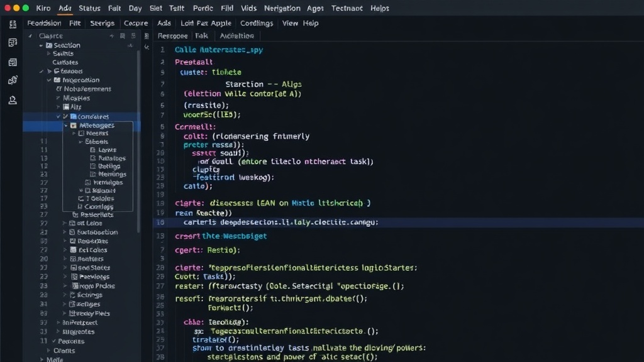Click Loid Paπ Apple in the toolbar
The width and height of the screenshot is (644, 362).
(x=206, y=23)
